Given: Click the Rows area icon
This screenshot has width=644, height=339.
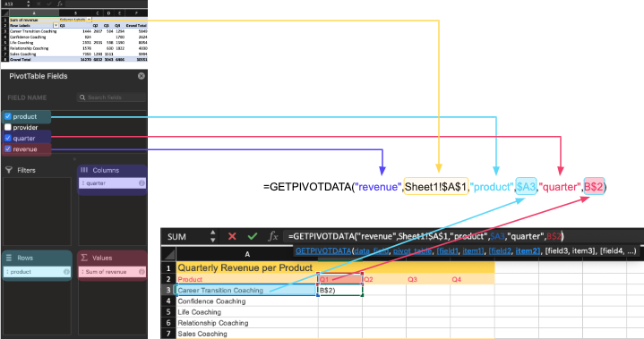Looking at the screenshot, I should (x=9, y=258).
